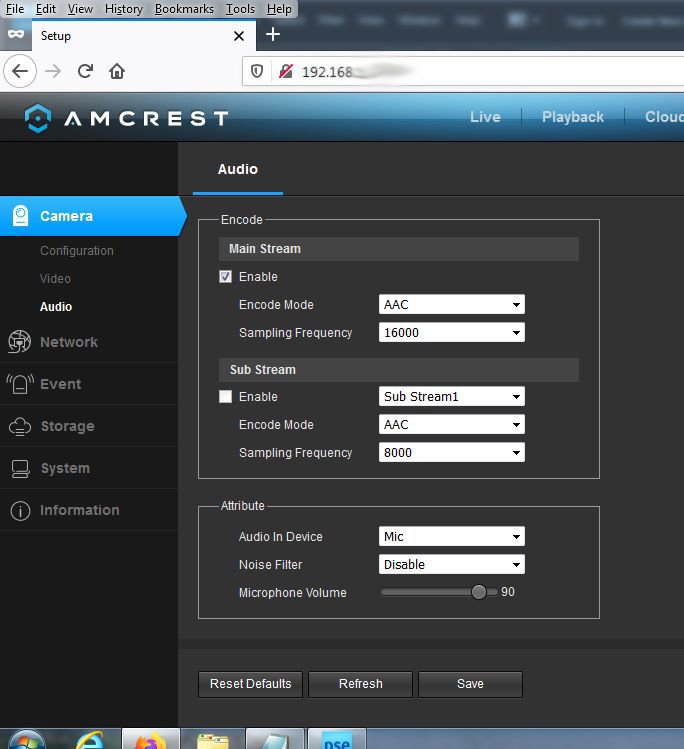Click the Event alarm icon
The image size is (684, 749).
click(x=20, y=384)
